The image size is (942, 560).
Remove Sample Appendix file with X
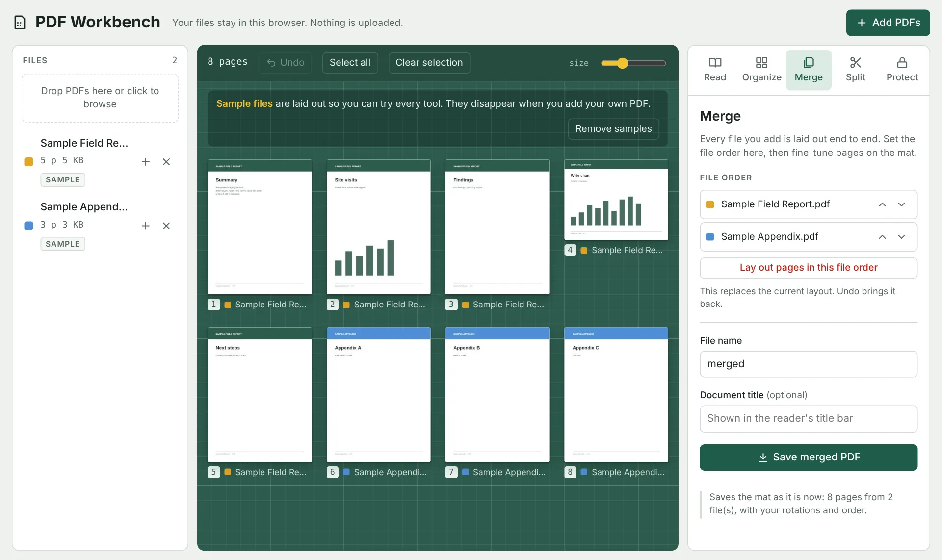click(x=166, y=226)
